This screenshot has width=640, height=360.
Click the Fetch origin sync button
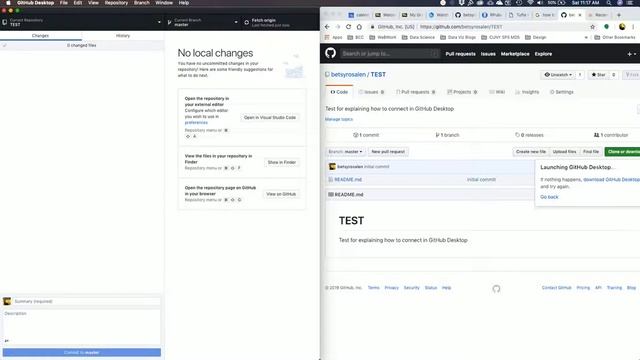(x=280, y=22)
